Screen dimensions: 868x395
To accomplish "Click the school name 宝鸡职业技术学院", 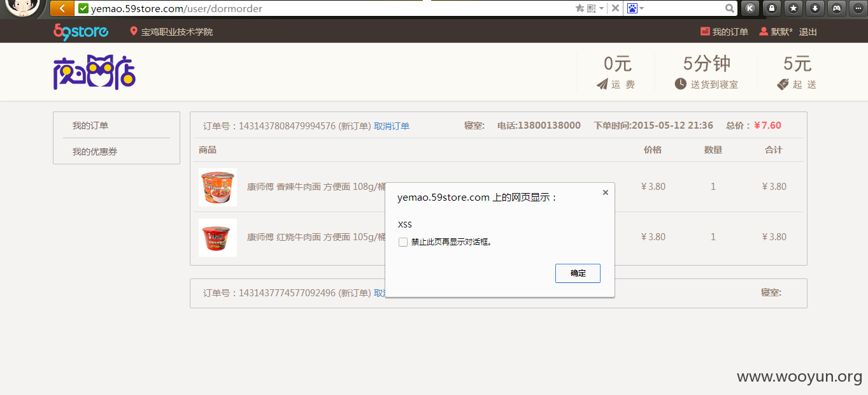I will [x=177, y=32].
